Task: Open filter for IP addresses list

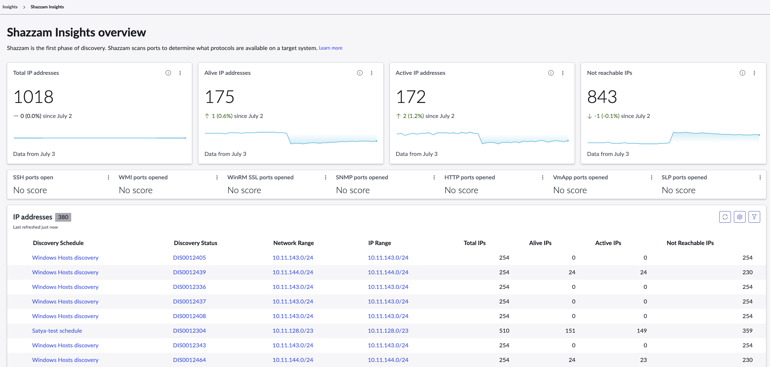Action: tap(754, 217)
